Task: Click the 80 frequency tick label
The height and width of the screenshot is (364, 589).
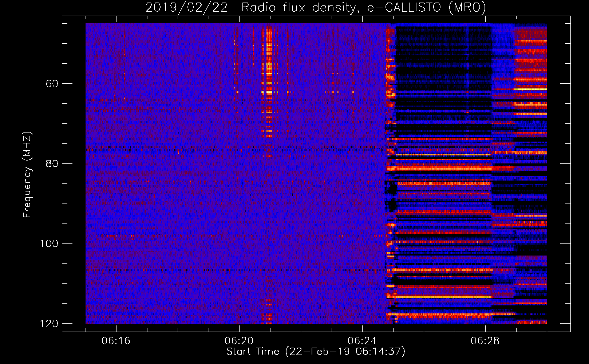Action: pos(52,163)
